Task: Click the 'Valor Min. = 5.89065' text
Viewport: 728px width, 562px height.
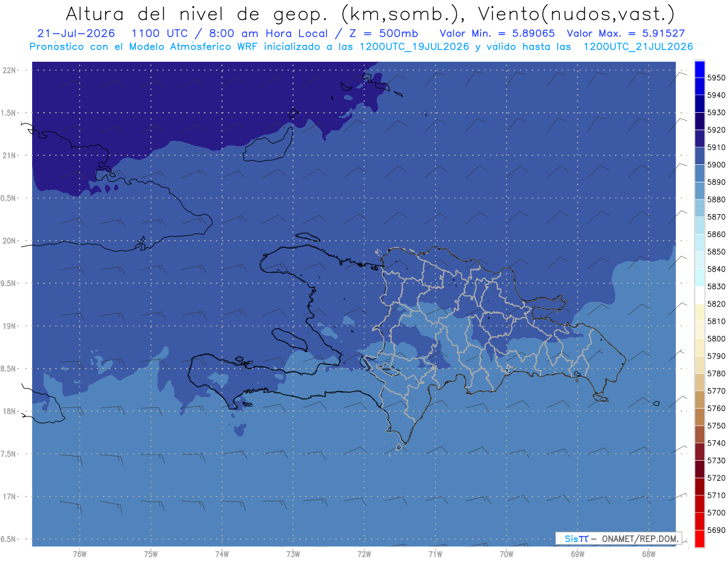Action: click(497, 33)
